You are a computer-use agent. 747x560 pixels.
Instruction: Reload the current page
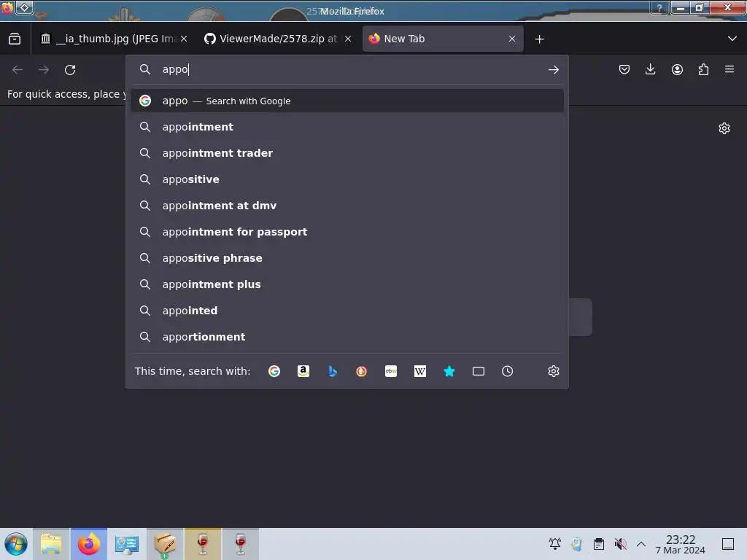click(x=70, y=69)
